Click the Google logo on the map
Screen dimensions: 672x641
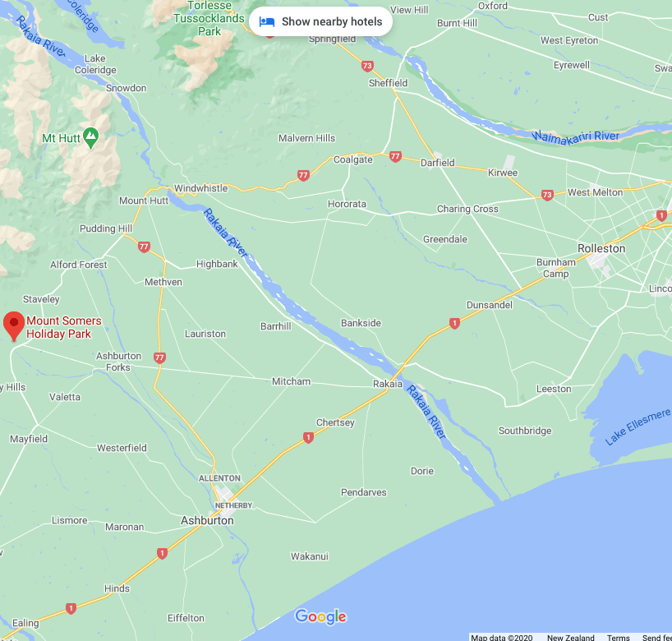click(x=320, y=616)
